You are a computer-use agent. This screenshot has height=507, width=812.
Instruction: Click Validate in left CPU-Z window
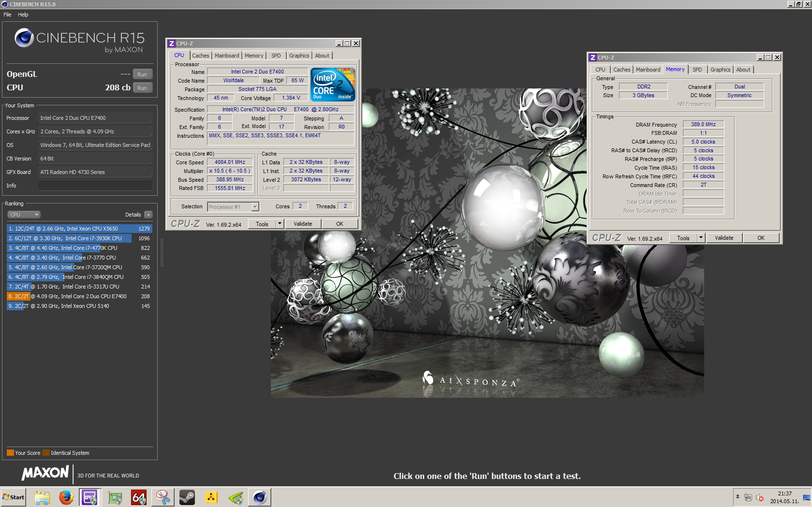[303, 224]
